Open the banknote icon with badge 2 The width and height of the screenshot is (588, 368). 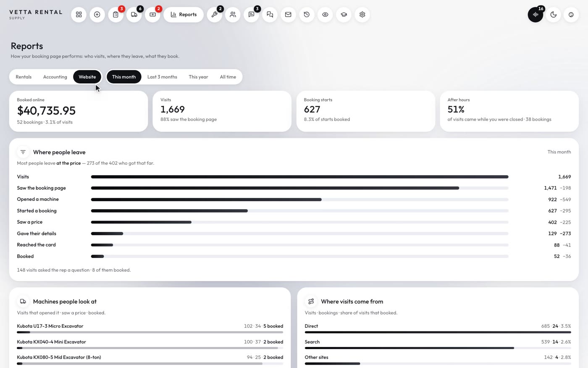pos(152,15)
